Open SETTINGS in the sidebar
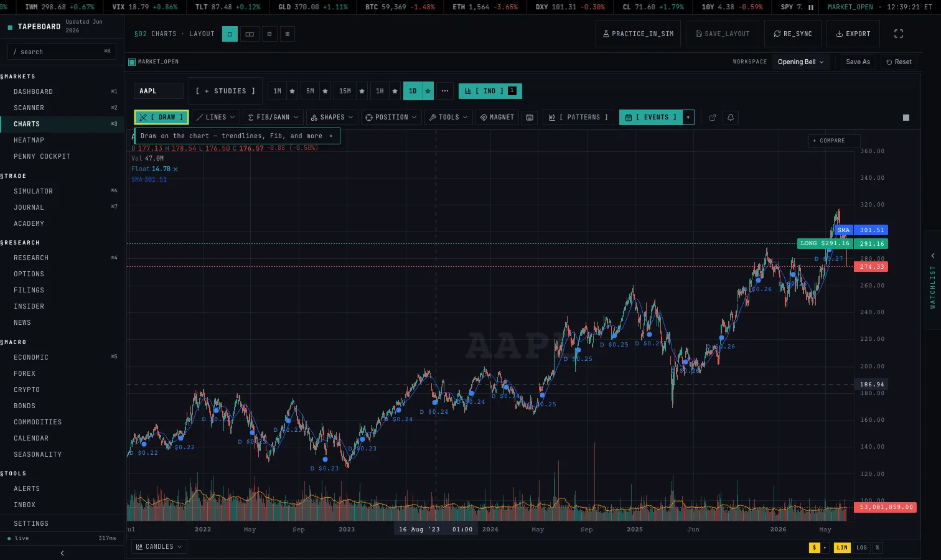 tap(62, 523)
